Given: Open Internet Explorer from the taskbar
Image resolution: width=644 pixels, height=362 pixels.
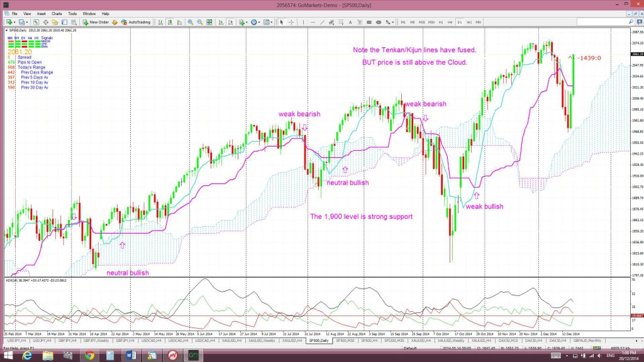Looking at the screenshot, I should (x=27, y=355).
